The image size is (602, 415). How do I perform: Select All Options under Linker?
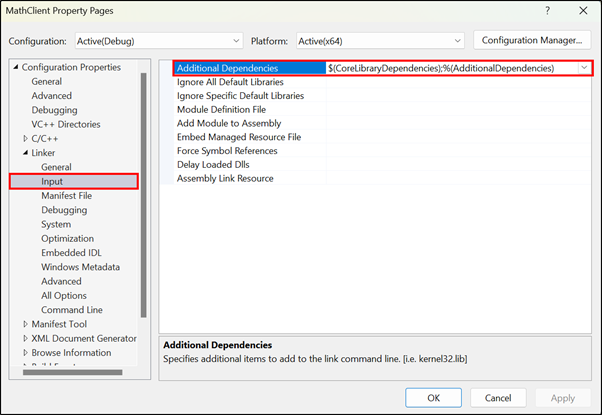[64, 296]
